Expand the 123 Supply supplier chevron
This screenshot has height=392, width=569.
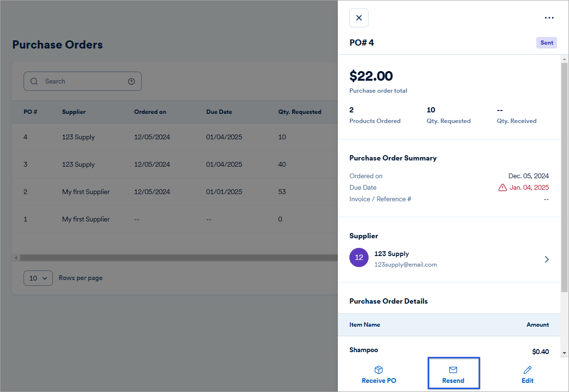[546, 259]
